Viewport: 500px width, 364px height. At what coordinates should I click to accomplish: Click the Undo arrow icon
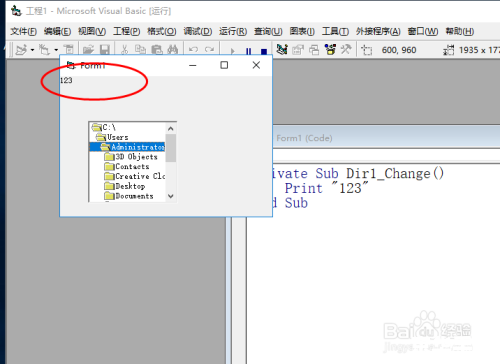click(193, 50)
